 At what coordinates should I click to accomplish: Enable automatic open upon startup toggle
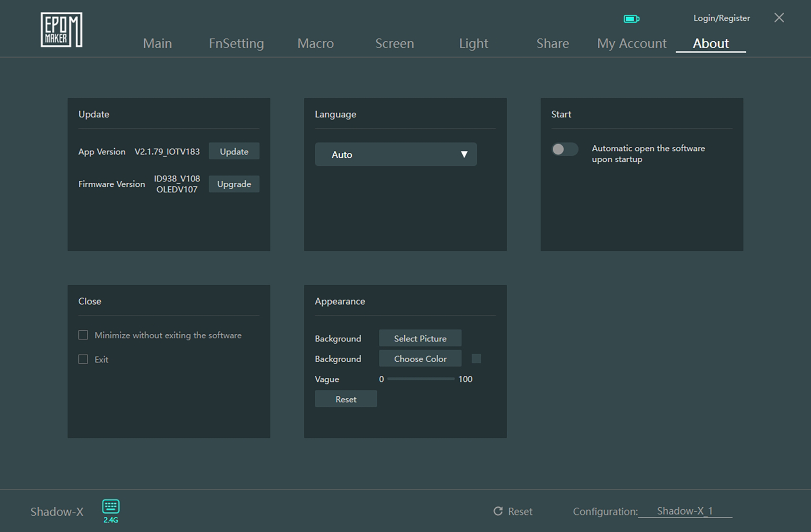564,149
